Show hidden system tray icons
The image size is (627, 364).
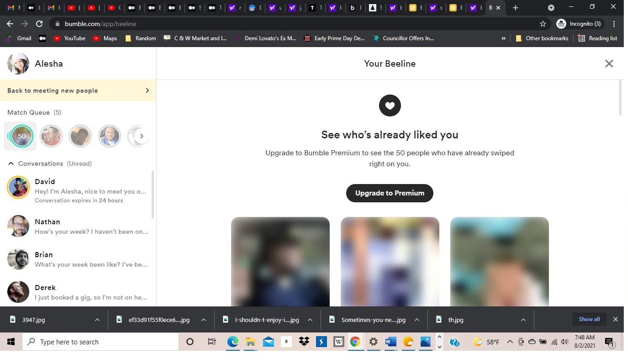[x=510, y=342]
